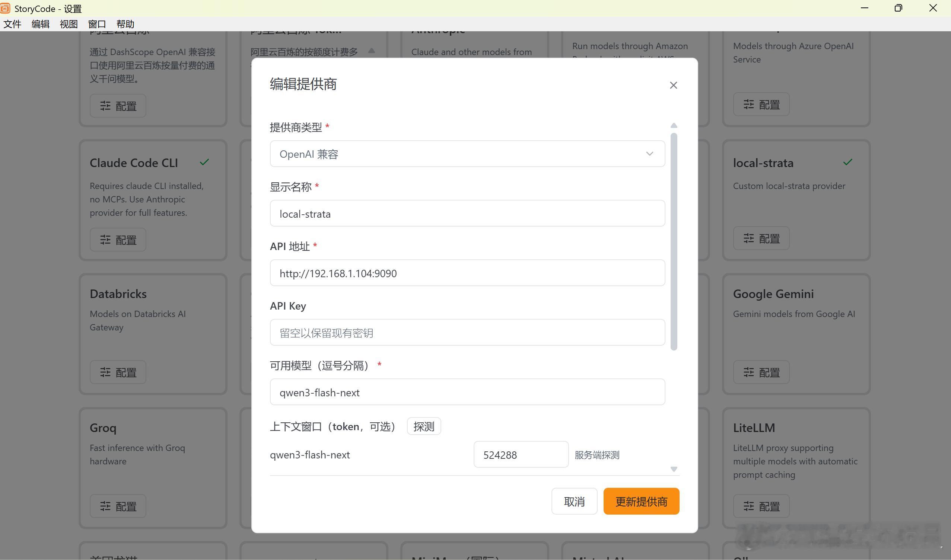Open the 窗口 menu

[x=97, y=24]
